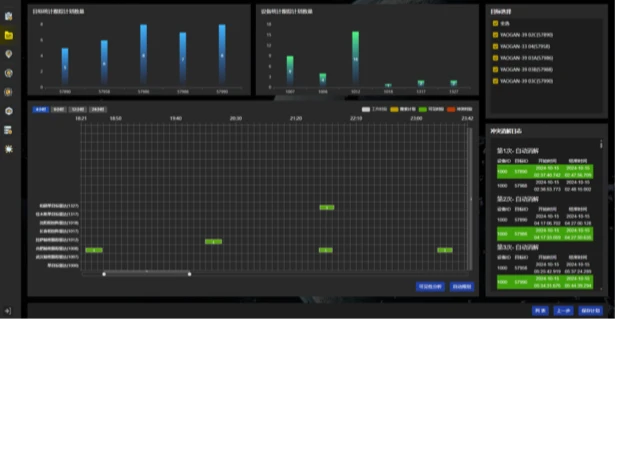The width and height of the screenshot is (620, 450).
Task: Select the highlighted yellow folder sidebar icon
Action: coord(9,35)
